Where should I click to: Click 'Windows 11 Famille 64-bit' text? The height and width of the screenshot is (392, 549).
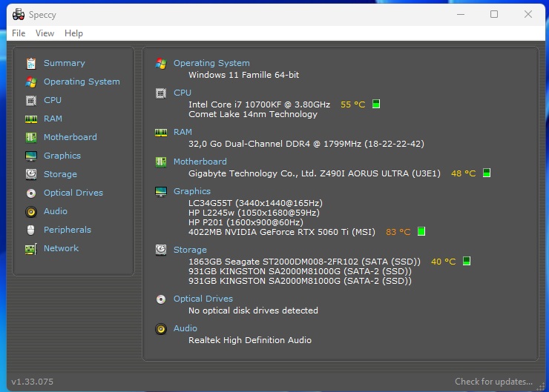[243, 75]
